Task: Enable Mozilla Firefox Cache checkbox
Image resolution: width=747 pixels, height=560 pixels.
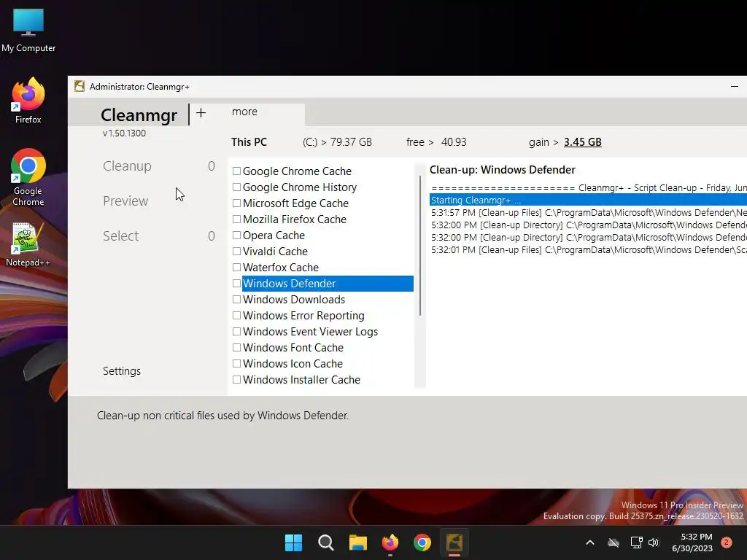Action: [236, 219]
